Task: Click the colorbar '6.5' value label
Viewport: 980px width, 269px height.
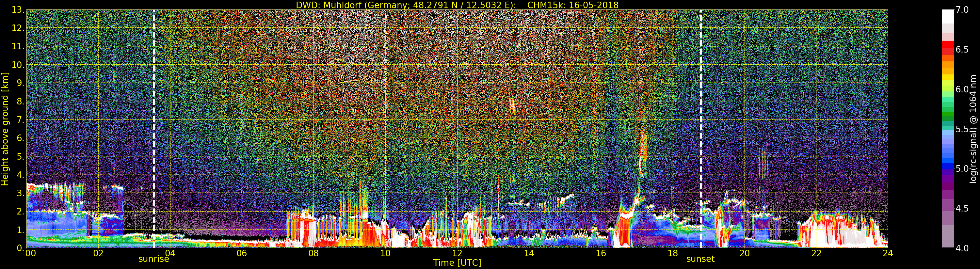Action: (x=962, y=50)
